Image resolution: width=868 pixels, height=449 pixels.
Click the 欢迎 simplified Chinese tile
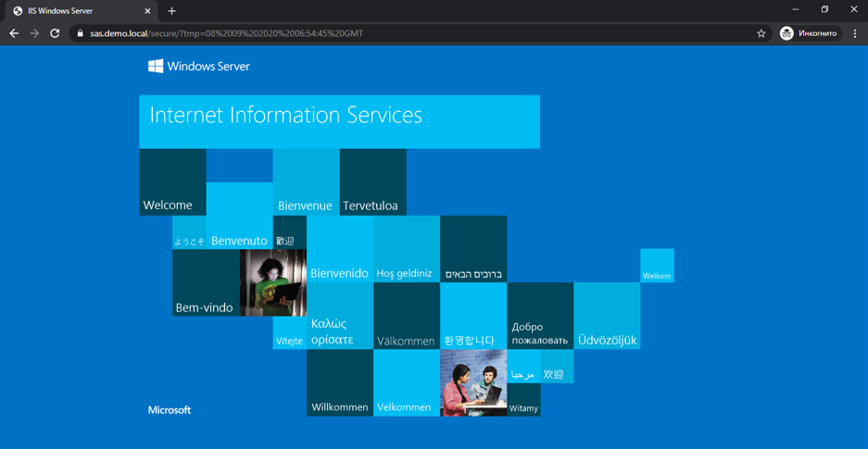point(557,366)
